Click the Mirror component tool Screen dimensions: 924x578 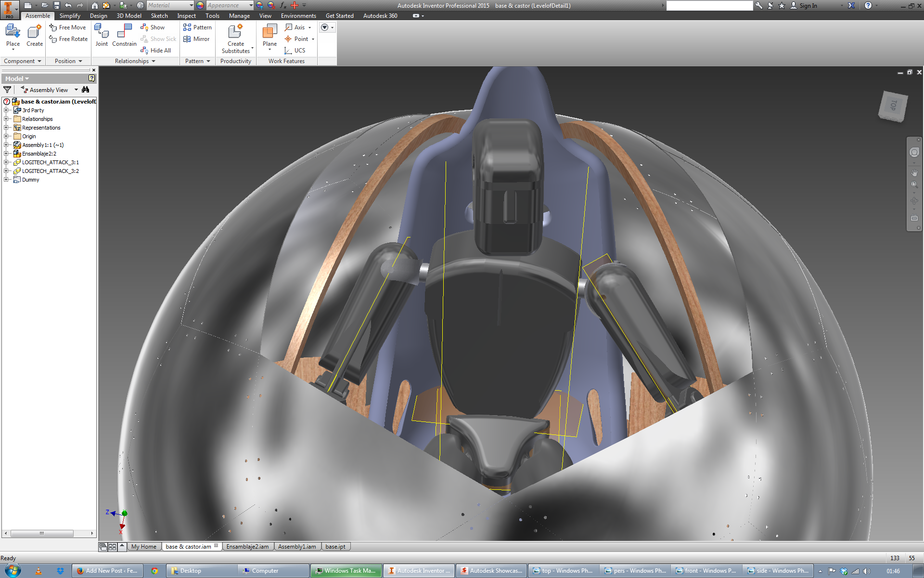click(196, 39)
